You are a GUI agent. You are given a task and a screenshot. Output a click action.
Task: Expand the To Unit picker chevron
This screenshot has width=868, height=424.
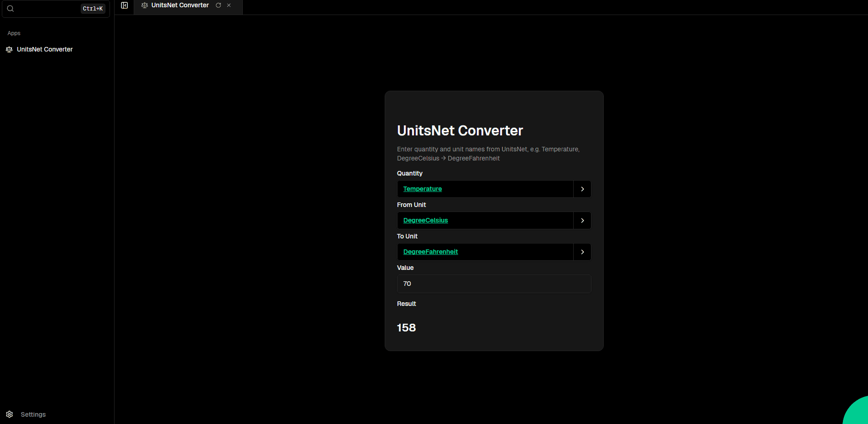[x=582, y=252]
